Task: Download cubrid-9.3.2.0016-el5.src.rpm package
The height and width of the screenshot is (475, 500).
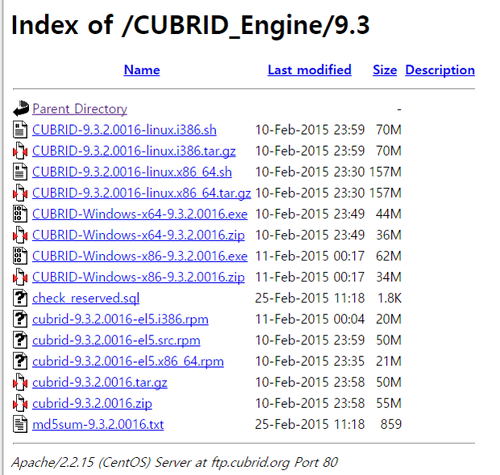Action: pyautogui.click(x=116, y=340)
